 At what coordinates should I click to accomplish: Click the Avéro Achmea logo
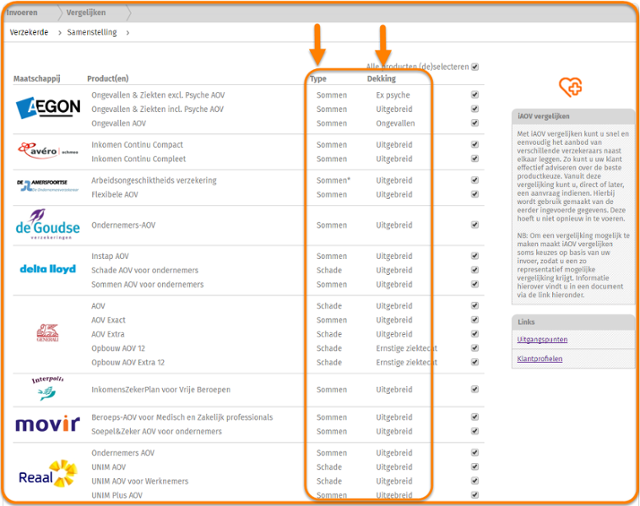point(48,150)
